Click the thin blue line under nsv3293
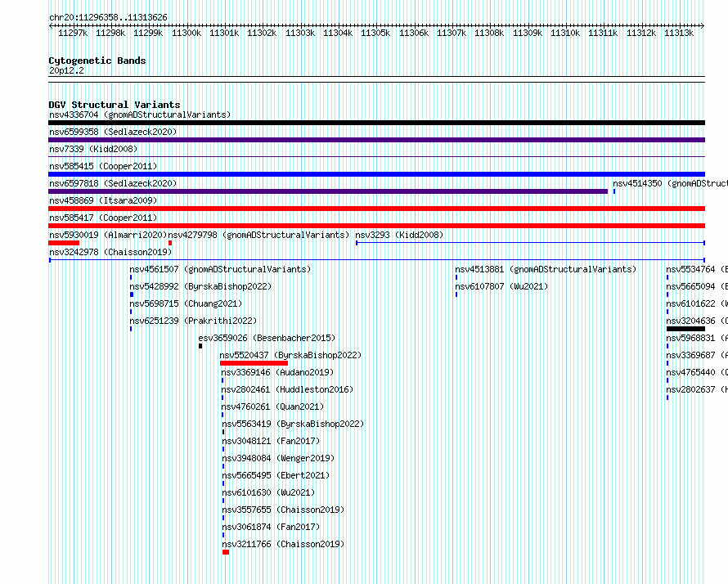The image size is (728, 584). [530, 243]
